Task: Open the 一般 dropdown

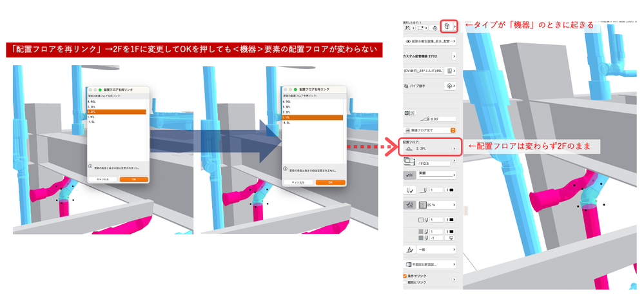Action: pyautogui.click(x=436, y=249)
